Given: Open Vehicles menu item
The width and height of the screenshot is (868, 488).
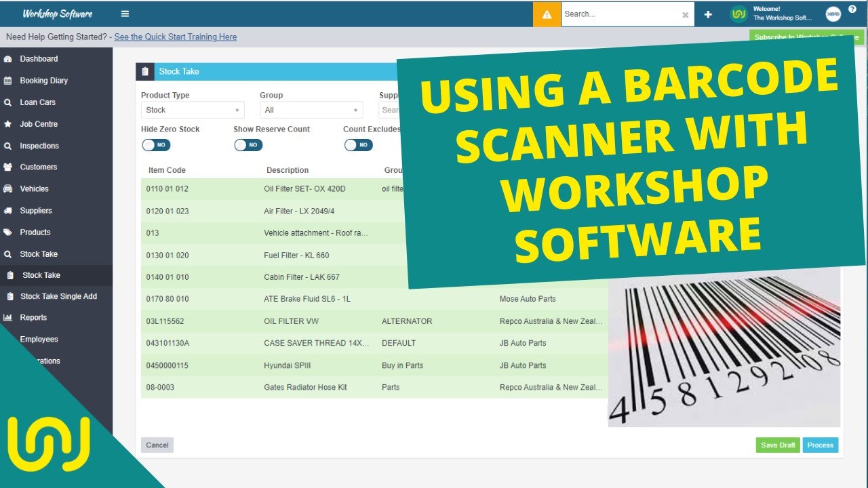Looking at the screenshot, I should pos(34,188).
